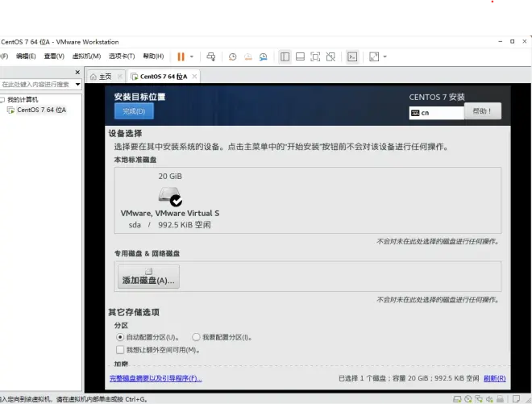This screenshot has height=404, width=532.
Task: Open the 虚拟机(M) menu
Action: [86, 56]
